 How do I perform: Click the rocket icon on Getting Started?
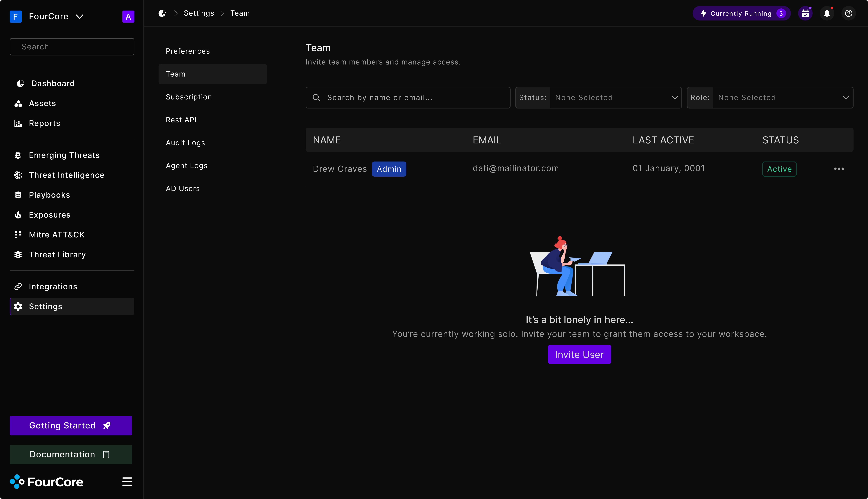click(x=107, y=426)
